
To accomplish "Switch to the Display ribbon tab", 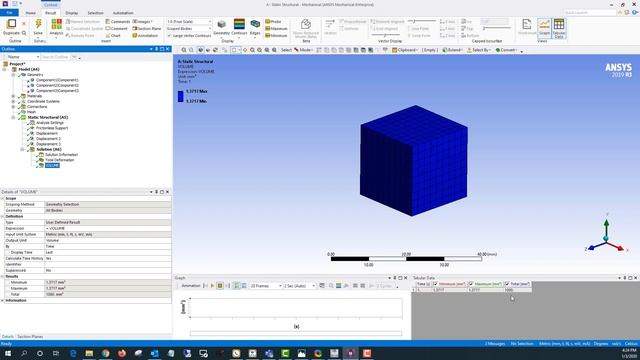I will tap(72, 13).
